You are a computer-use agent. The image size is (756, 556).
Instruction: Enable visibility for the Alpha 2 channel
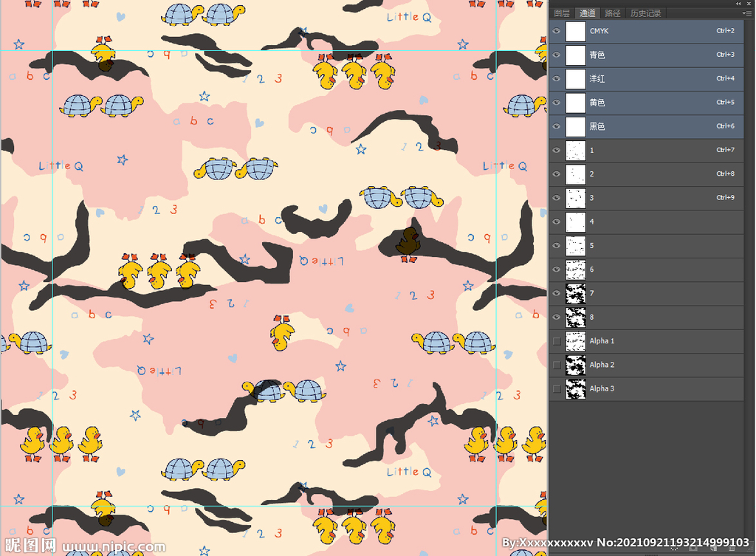click(557, 365)
